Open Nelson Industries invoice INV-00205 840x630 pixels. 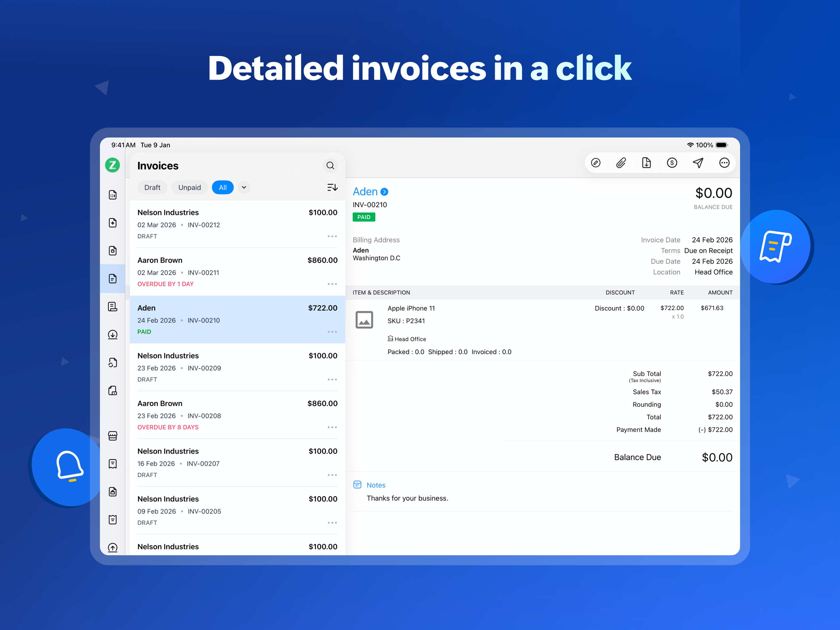point(237,511)
